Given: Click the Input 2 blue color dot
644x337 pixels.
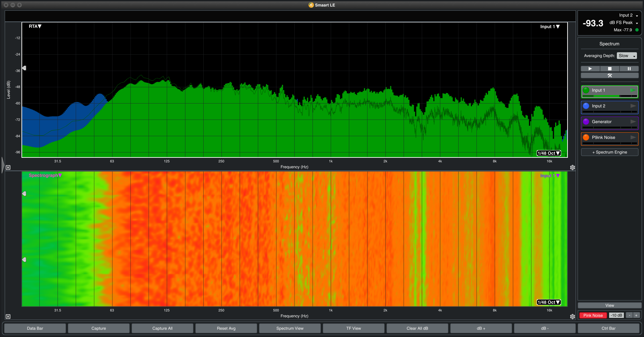Looking at the screenshot, I should coord(586,106).
